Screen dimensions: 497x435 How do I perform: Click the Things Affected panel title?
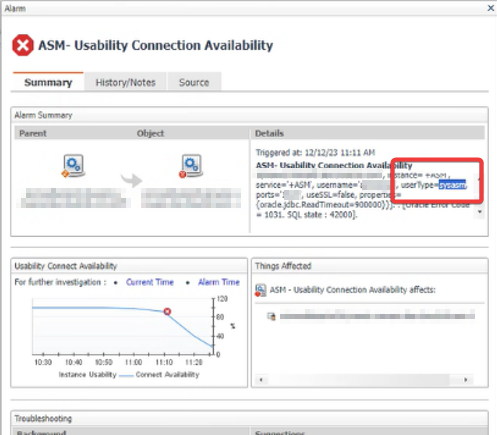point(283,266)
